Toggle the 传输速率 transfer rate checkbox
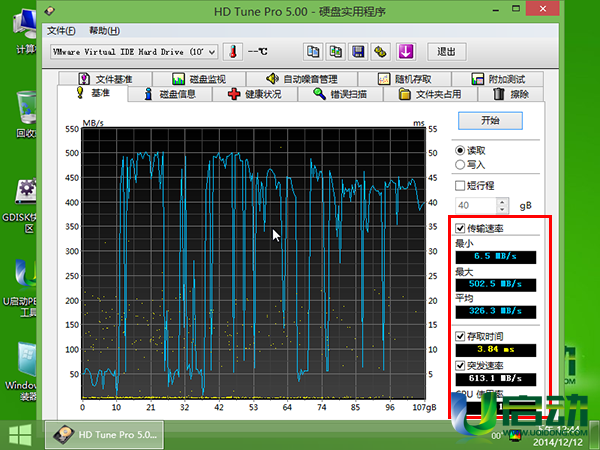Image resolution: width=600 pixels, height=450 pixels. point(460,228)
